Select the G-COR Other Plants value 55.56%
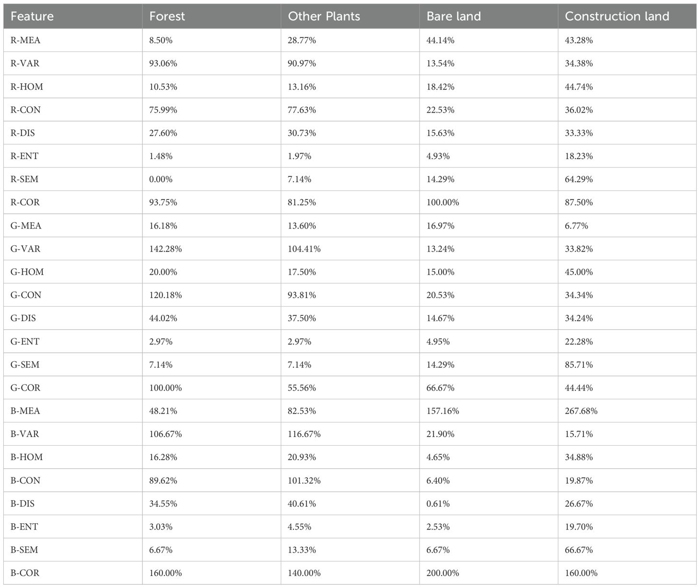The width and height of the screenshot is (700, 588). pos(302,388)
